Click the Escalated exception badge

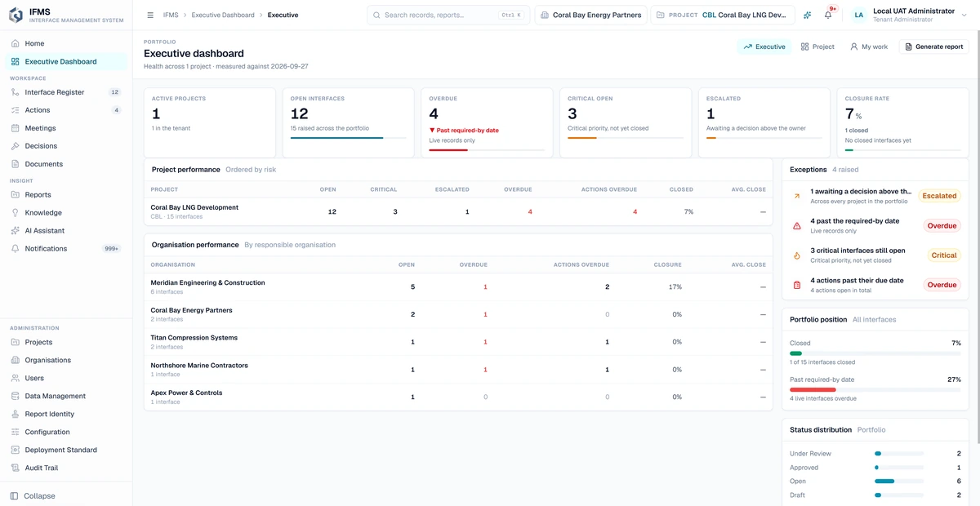click(x=939, y=196)
